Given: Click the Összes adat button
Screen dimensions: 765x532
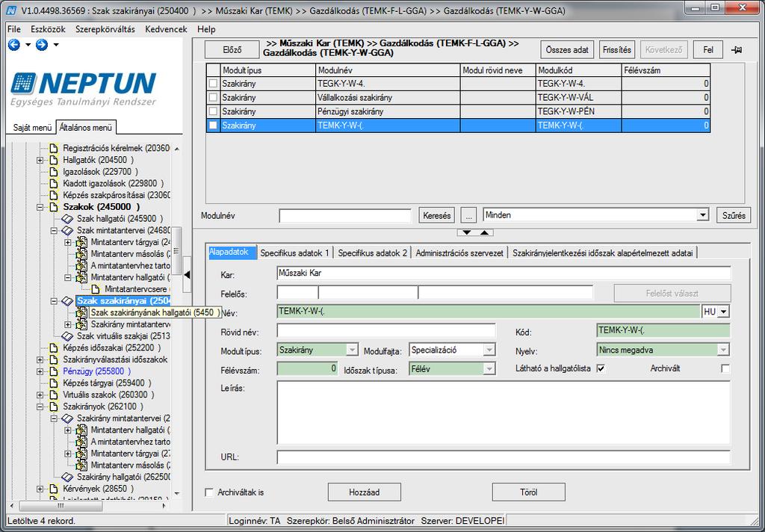Looking at the screenshot, I should pyautogui.click(x=568, y=50).
